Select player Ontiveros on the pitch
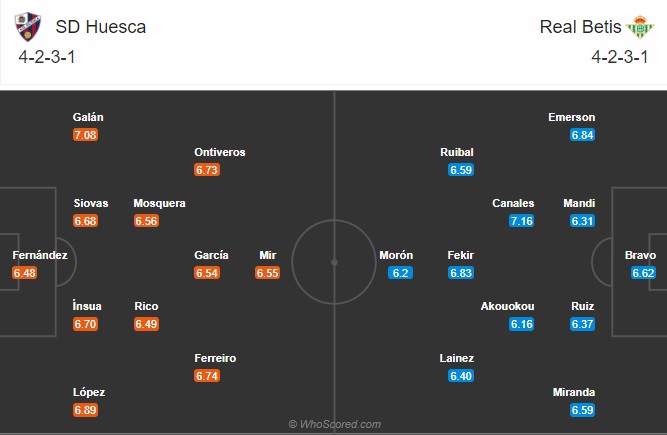 (x=219, y=152)
